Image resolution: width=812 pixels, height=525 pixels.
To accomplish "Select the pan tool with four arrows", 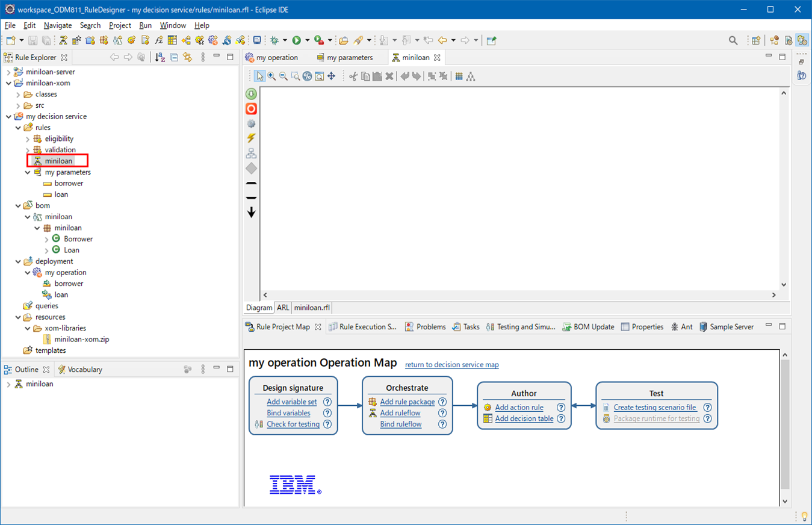I will tap(331, 76).
